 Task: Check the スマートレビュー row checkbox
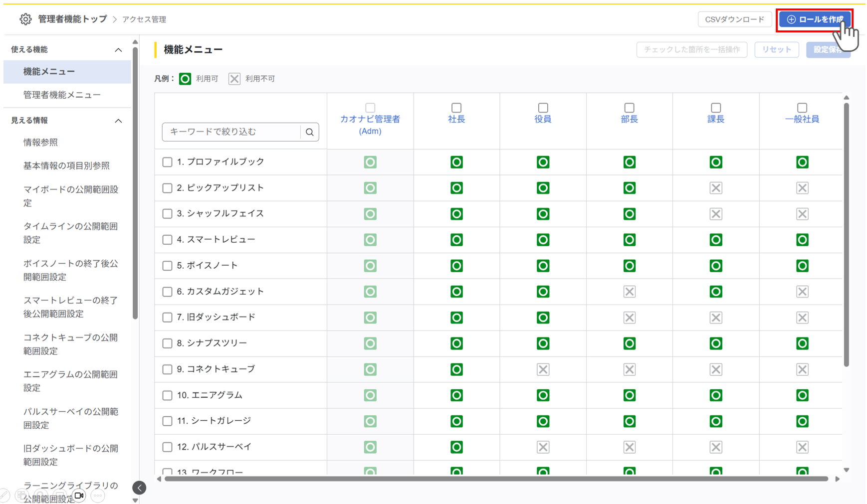(167, 240)
